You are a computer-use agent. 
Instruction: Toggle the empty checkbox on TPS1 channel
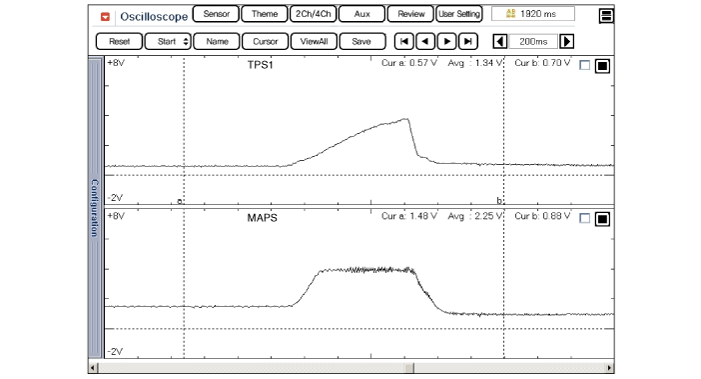(x=584, y=65)
